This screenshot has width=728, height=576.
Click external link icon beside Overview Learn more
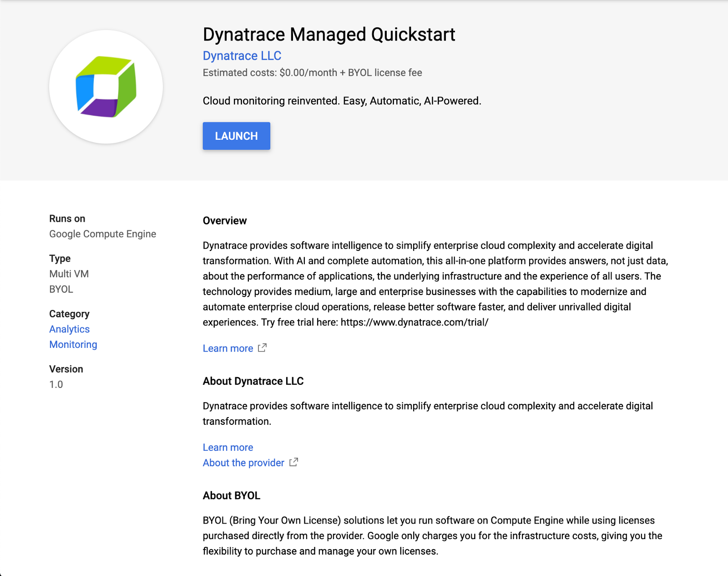(262, 348)
